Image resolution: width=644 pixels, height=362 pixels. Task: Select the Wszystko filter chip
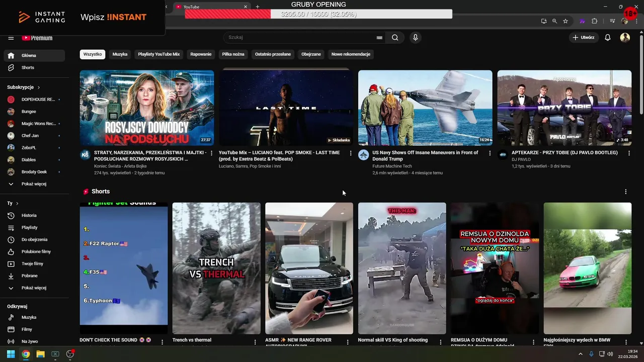(x=93, y=54)
